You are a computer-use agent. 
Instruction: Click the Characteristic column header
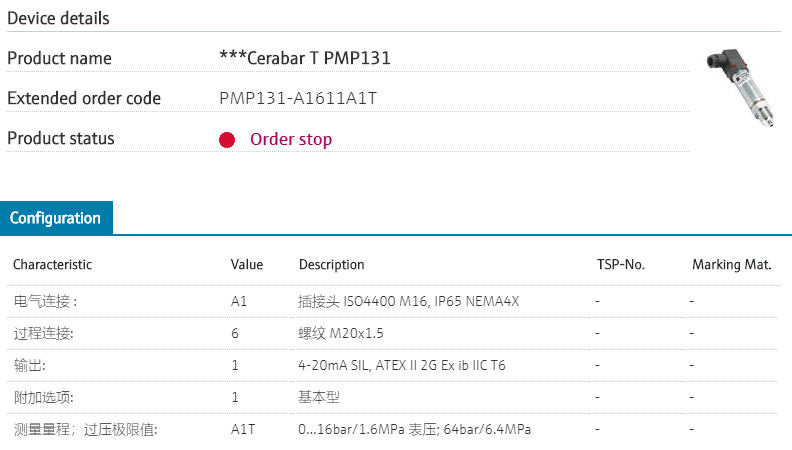[52, 265]
